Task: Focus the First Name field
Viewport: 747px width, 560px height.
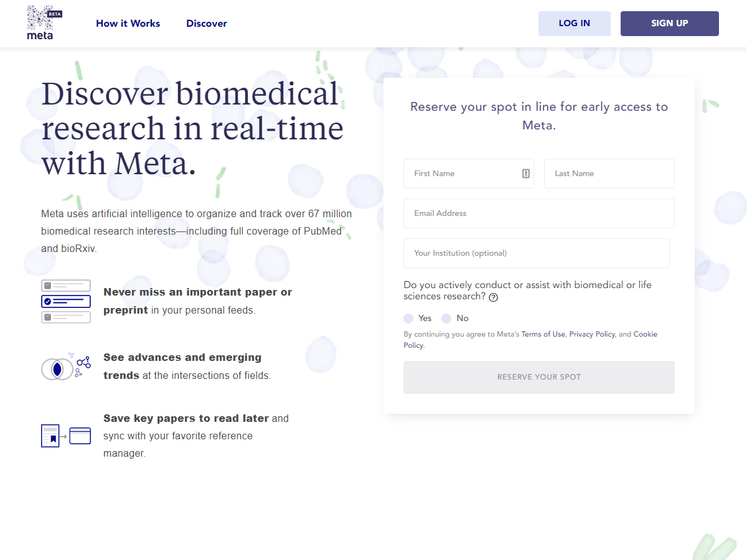Action: [x=461, y=174]
